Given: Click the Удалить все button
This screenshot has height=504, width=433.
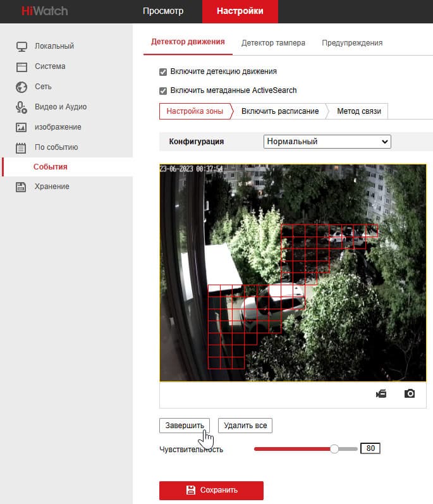Looking at the screenshot, I should tap(245, 426).
